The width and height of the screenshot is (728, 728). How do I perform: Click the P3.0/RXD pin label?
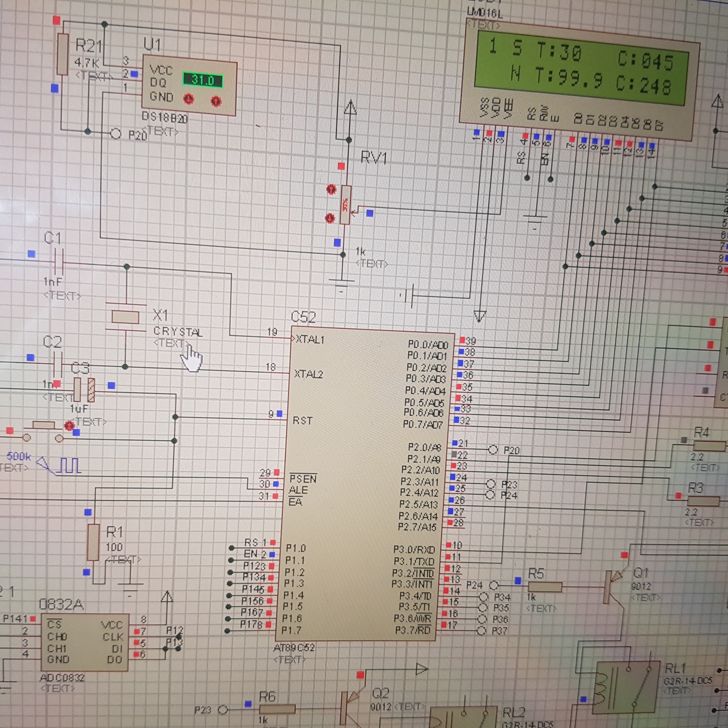[x=414, y=549]
